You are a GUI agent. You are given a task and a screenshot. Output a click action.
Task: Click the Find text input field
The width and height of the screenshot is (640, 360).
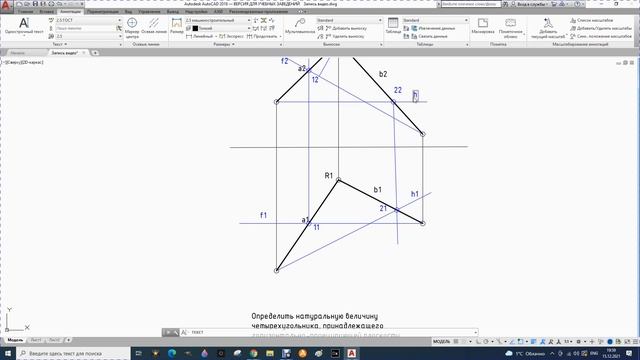85,28
